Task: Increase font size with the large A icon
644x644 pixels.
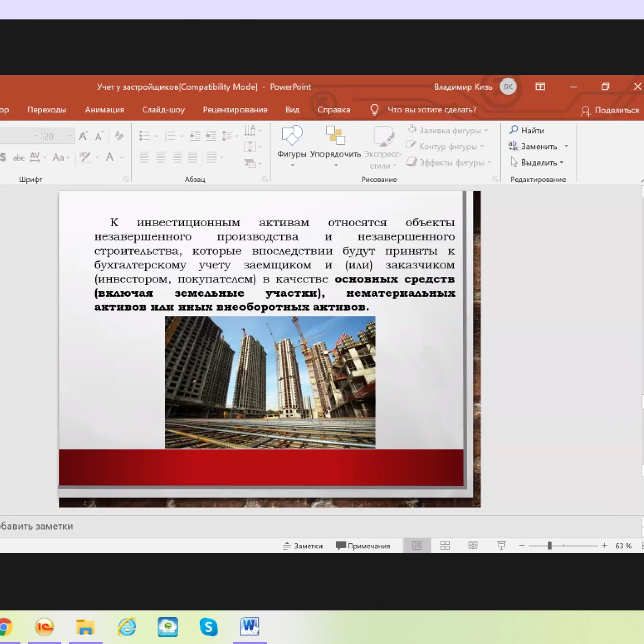Action: (x=83, y=136)
